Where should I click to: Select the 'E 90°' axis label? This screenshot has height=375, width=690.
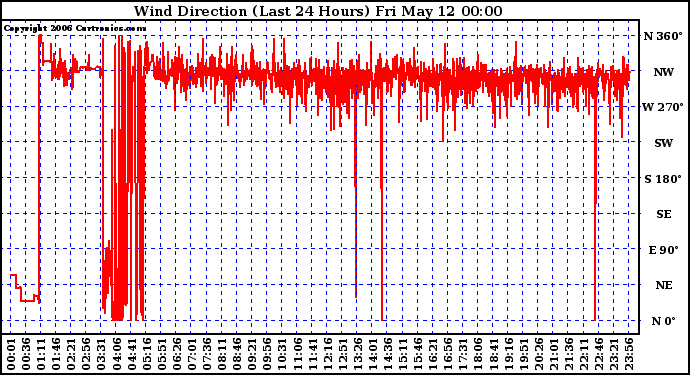point(664,250)
